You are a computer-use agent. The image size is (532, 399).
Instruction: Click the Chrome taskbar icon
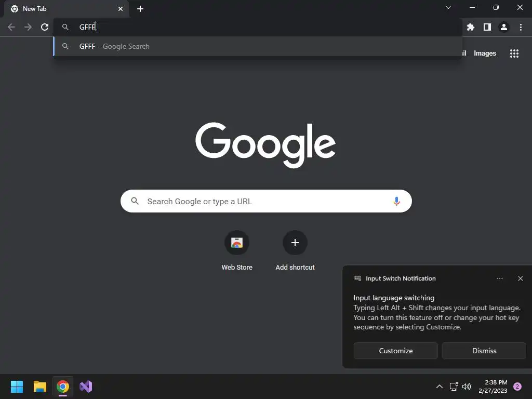(x=63, y=387)
